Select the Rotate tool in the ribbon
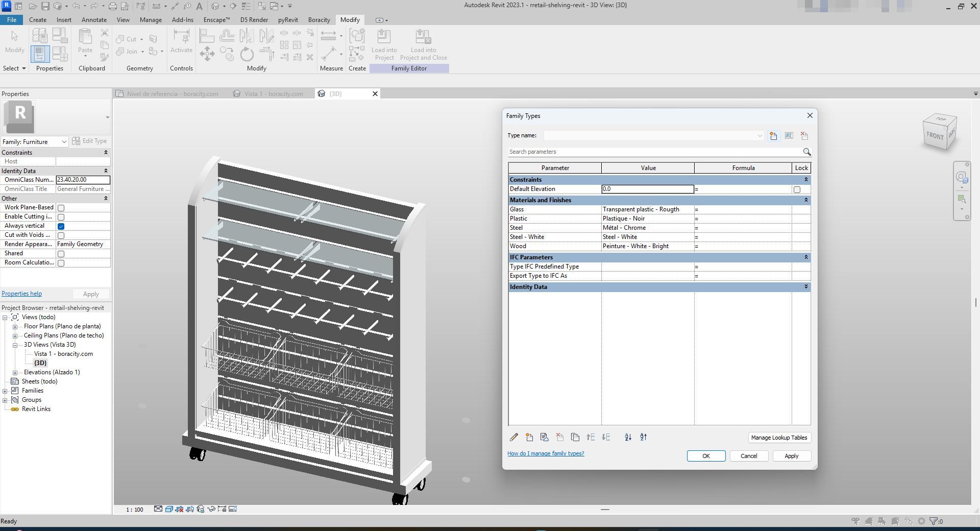The height and width of the screenshot is (531, 980). pyautogui.click(x=247, y=54)
